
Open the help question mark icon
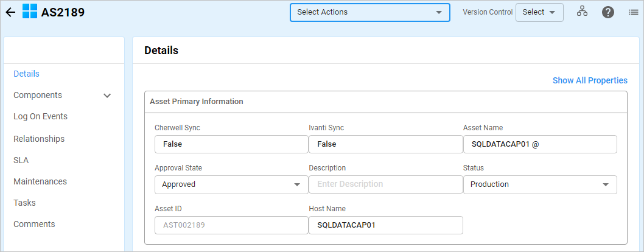tap(607, 12)
